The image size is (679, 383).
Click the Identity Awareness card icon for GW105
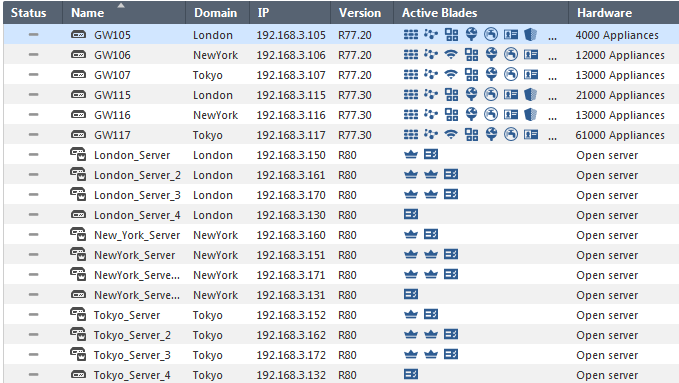coord(511,34)
